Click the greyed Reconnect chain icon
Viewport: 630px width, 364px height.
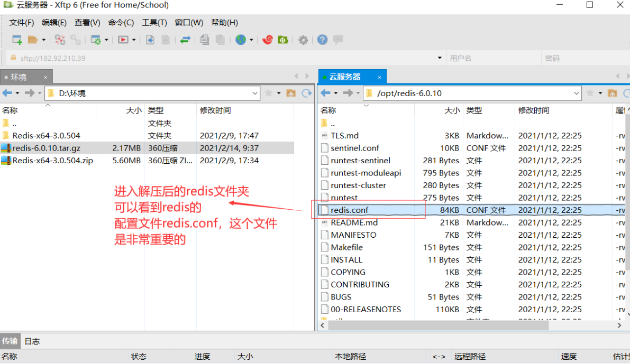[x=75, y=40]
